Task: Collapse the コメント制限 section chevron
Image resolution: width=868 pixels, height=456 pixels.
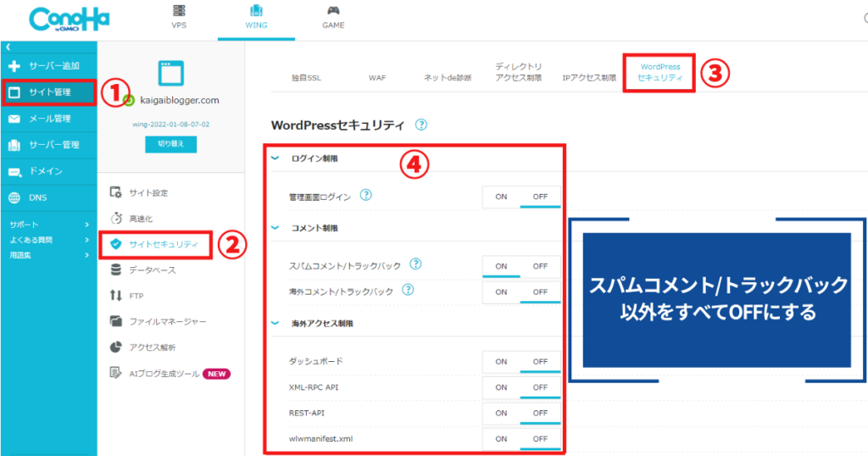Action: click(275, 229)
